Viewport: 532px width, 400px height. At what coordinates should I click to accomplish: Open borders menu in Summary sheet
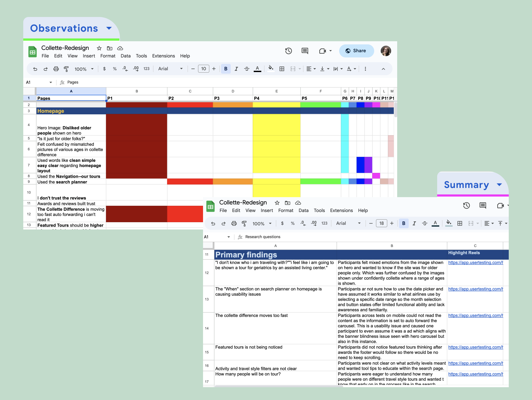[x=460, y=223]
